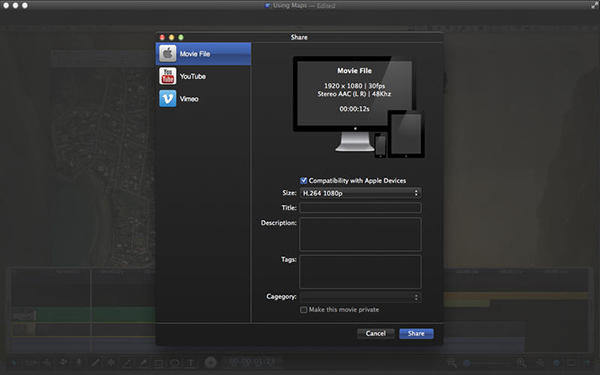Click the Cancel button
Image resolution: width=600 pixels, height=375 pixels.
tap(375, 333)
